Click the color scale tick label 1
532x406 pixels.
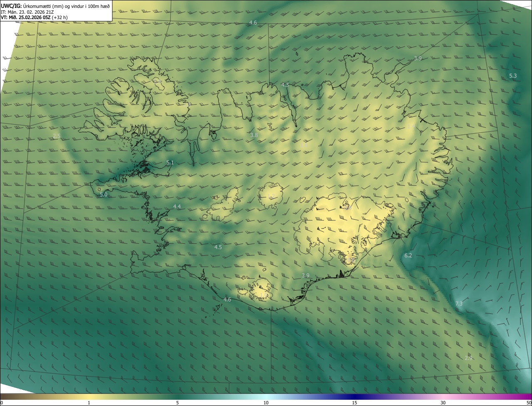(89, 403)
